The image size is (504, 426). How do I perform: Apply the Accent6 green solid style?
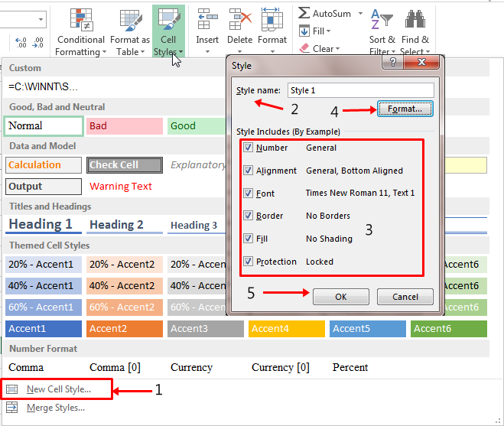click(449, 329)
